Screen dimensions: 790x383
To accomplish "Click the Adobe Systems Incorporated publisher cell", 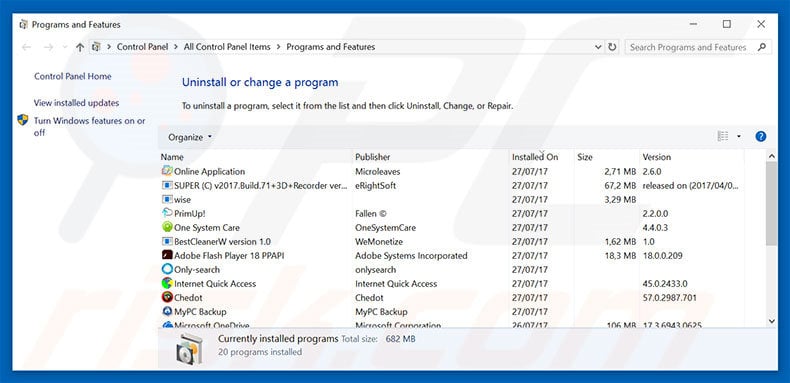I will (411, 256).
